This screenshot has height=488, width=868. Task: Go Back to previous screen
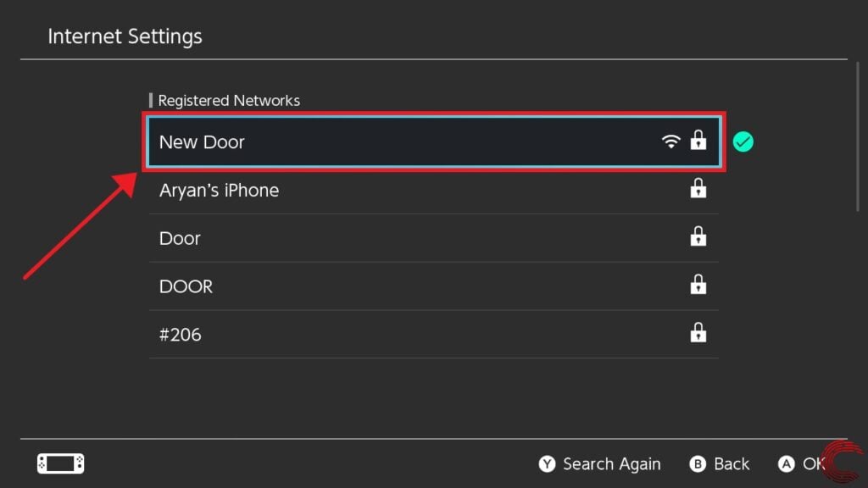(x=732, y=463)
